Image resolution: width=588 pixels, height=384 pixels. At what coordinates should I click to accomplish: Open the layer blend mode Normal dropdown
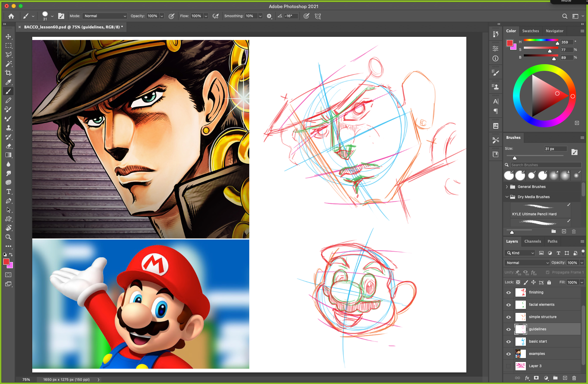[527, 263]
